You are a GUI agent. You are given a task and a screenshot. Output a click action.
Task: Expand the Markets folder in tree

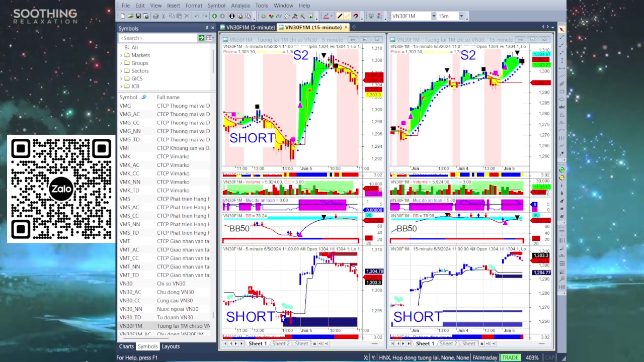(x=121, y=55)
